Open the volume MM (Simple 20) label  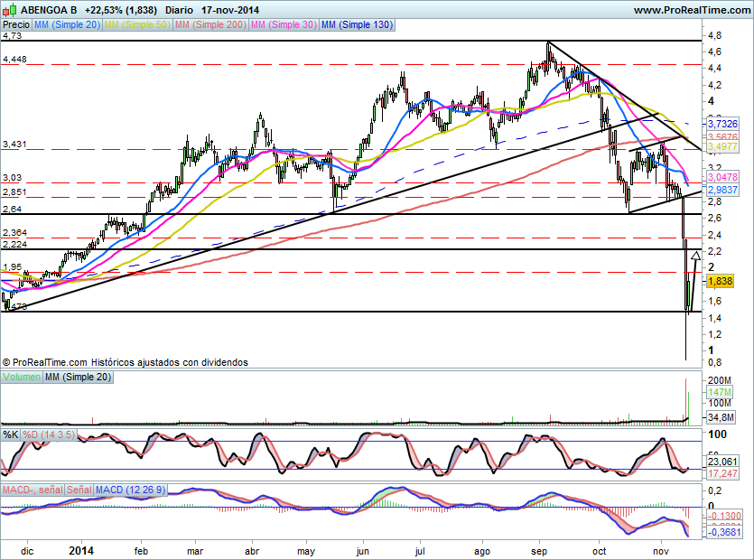(78, 378)
